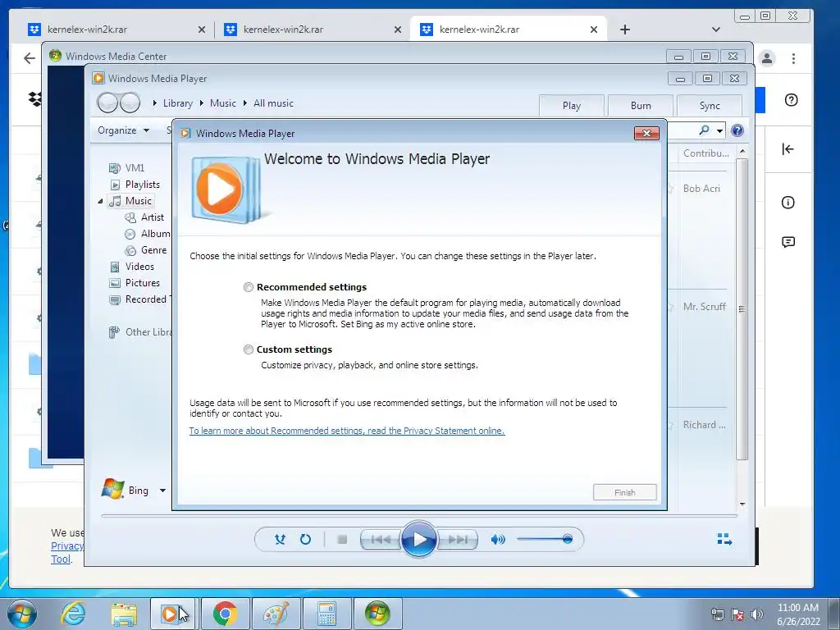
Task: Open the Bing online store dropdown arrow
Action: coord(162,491)
